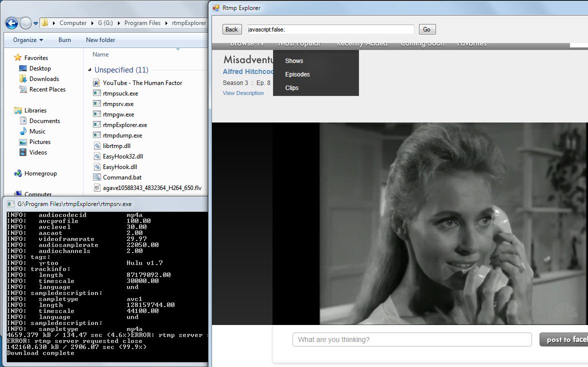588x367 pixels.
Task: Click the Explorer forward navigation arrow
Action: pyautogui.click(x=25, y=23)
